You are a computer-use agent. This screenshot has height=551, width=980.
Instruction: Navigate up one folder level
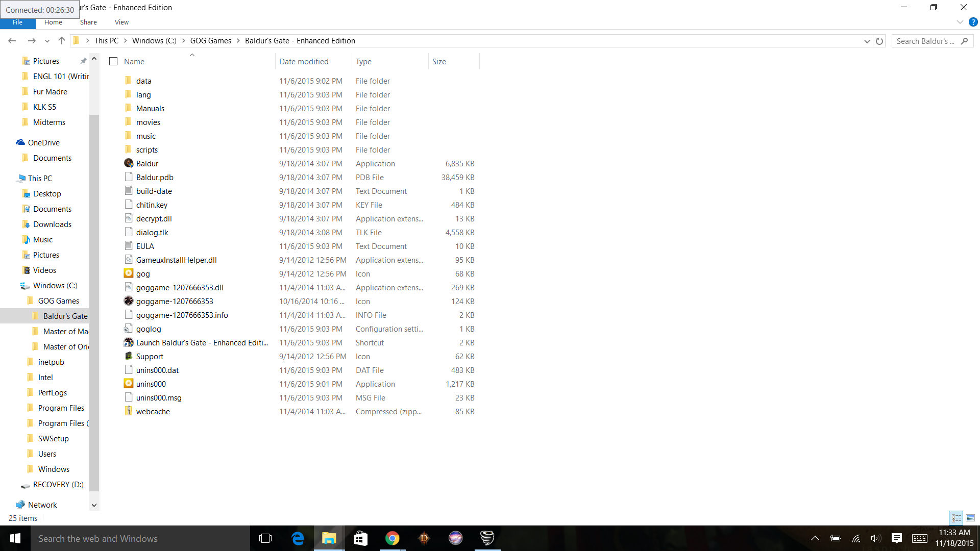pyautogui.click(x=62, y=41)
